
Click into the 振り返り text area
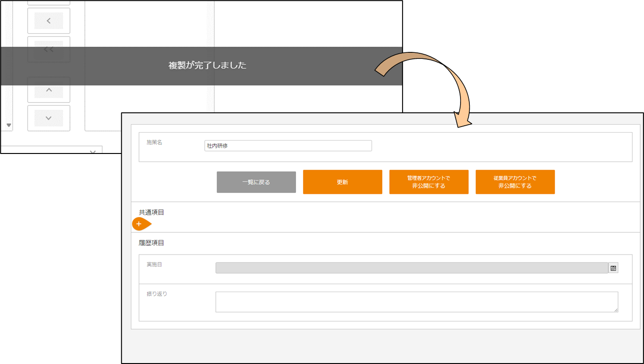pyautogui.click(x=416, y=302)
